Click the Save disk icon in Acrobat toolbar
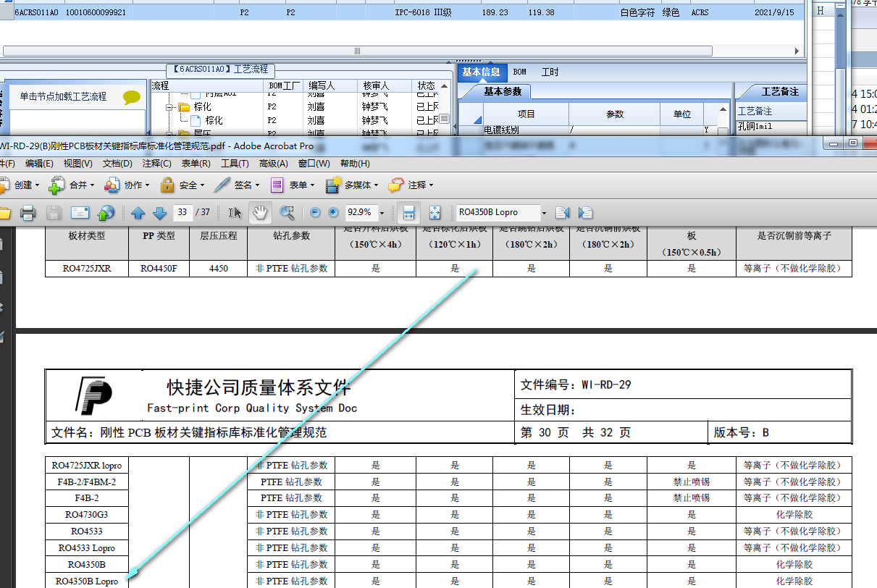The image size is (877, 588). pos(54,212)
